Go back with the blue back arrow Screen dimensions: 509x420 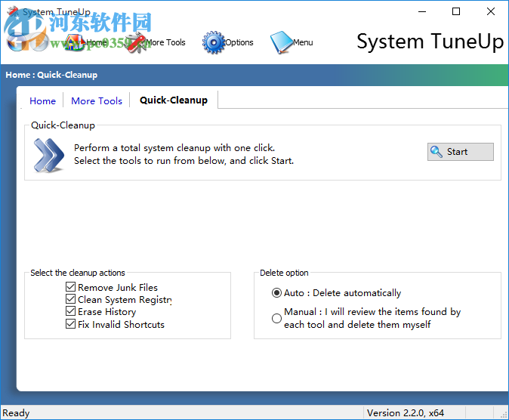click(x=16, y=42)
